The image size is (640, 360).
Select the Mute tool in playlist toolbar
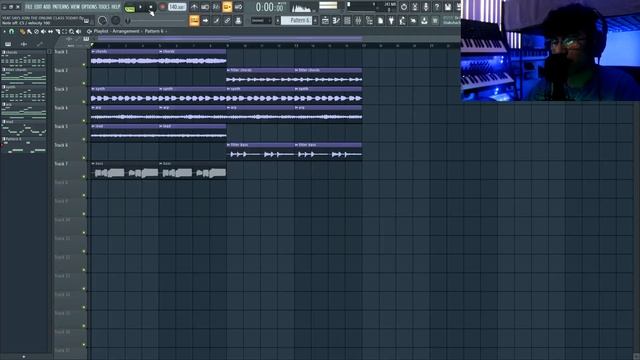[43, 31]
